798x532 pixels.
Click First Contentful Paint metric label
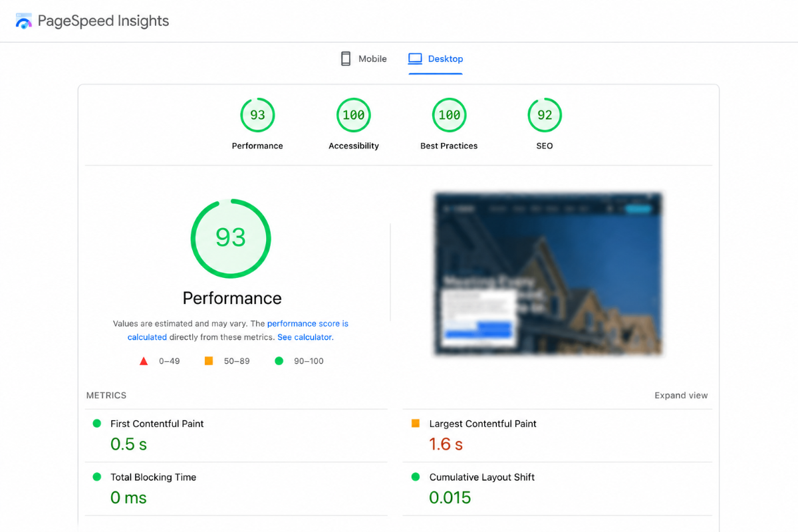pyautogui.click(x=157, y=424)
